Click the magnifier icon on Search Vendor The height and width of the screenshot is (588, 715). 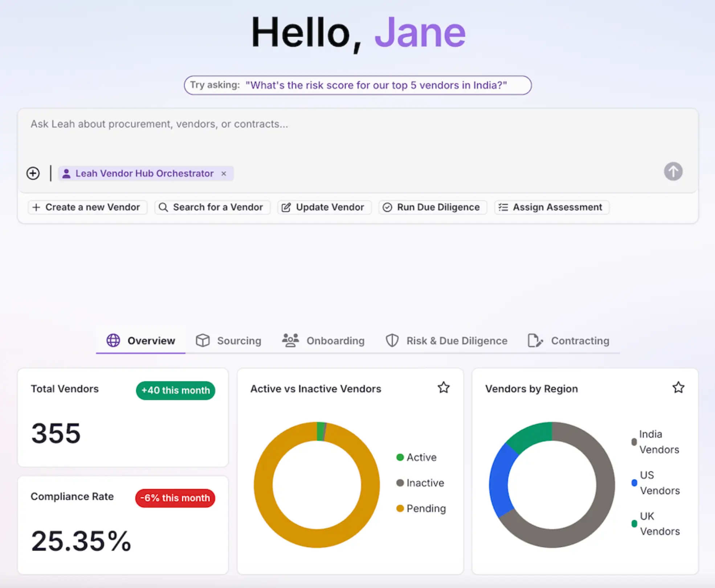point(163,207)
